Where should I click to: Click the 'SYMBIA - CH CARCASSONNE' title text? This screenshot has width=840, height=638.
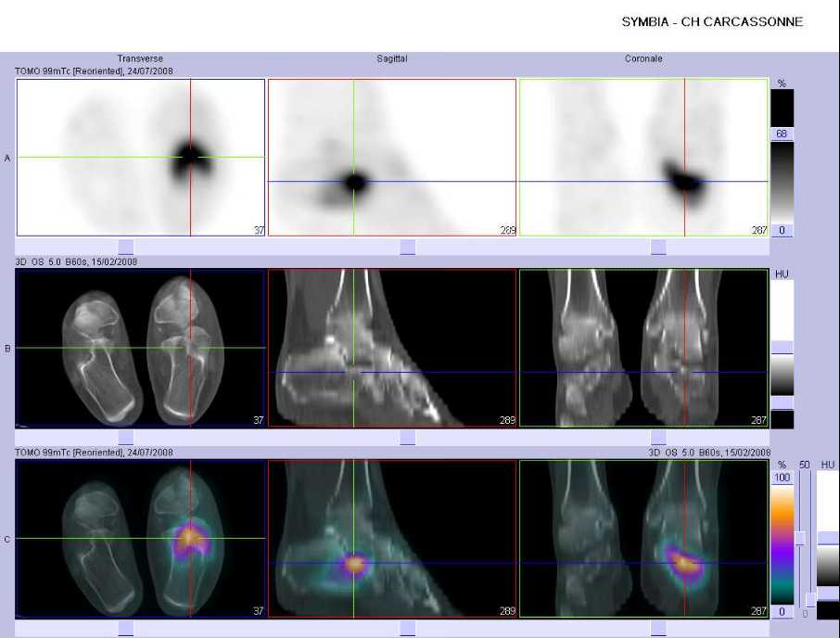point(712,22)
